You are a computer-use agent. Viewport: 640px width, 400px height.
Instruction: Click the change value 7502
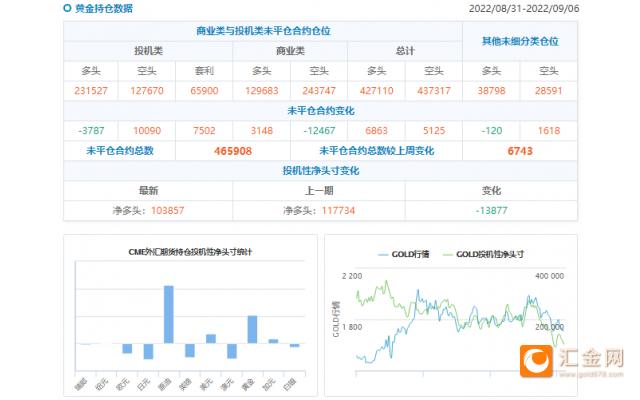(204, 131)
